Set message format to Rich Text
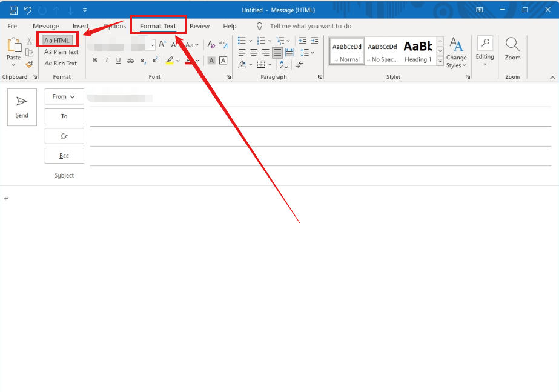559x392 pixels. pyautogui.click(x=60, y=63)
